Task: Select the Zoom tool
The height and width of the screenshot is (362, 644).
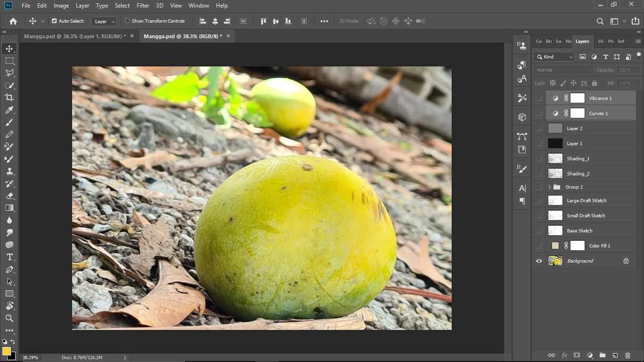Action: point(9,318)
